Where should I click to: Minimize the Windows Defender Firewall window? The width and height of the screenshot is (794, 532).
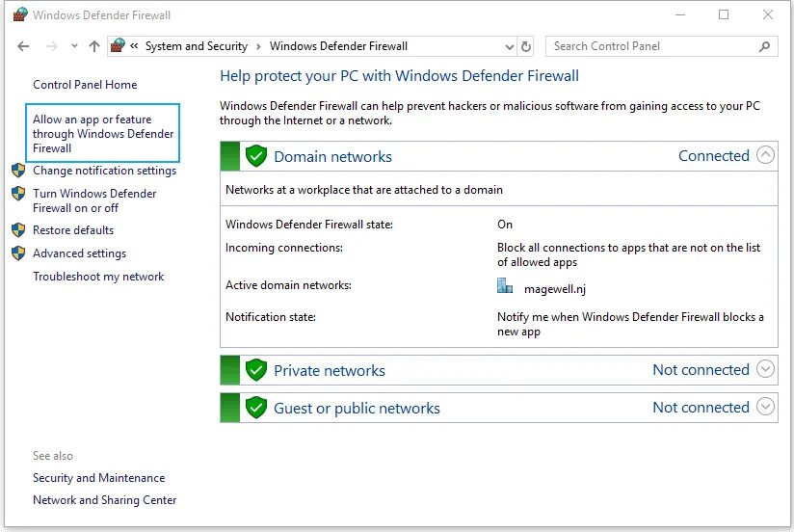click(680, 14)
